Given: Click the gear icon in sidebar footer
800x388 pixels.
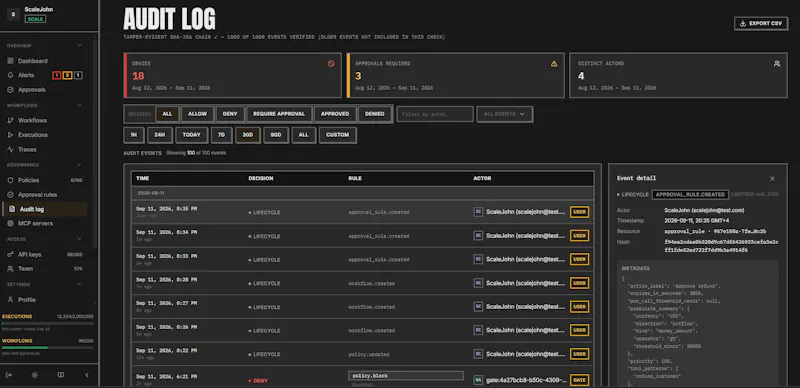Looking at the screenshot, I should (x=35, y=375).
